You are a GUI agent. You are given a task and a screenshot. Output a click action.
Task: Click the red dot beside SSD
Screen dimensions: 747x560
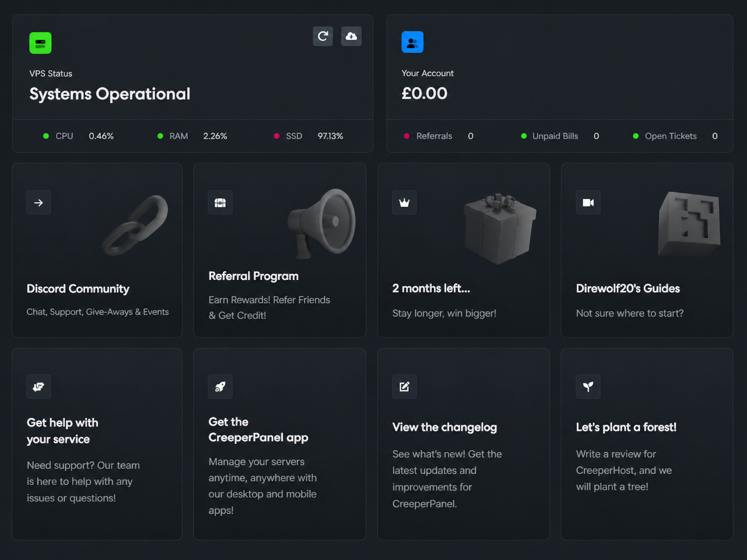coord(277,136)
